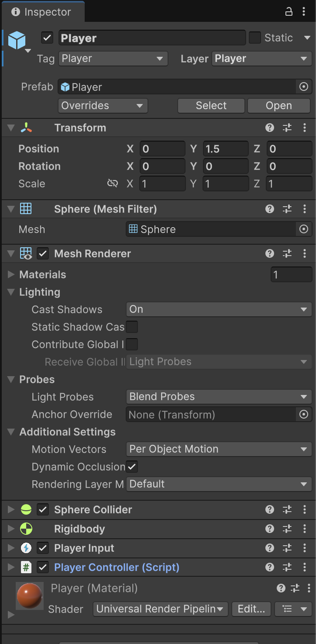Expand the Materials foldout
The height and width of the screenshot is (644, 316).
(x=11, y=274)
